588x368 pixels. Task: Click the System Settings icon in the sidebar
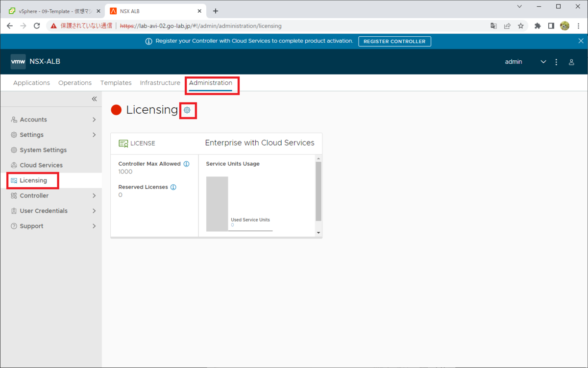pyautogui.click(x=14, y=150)
